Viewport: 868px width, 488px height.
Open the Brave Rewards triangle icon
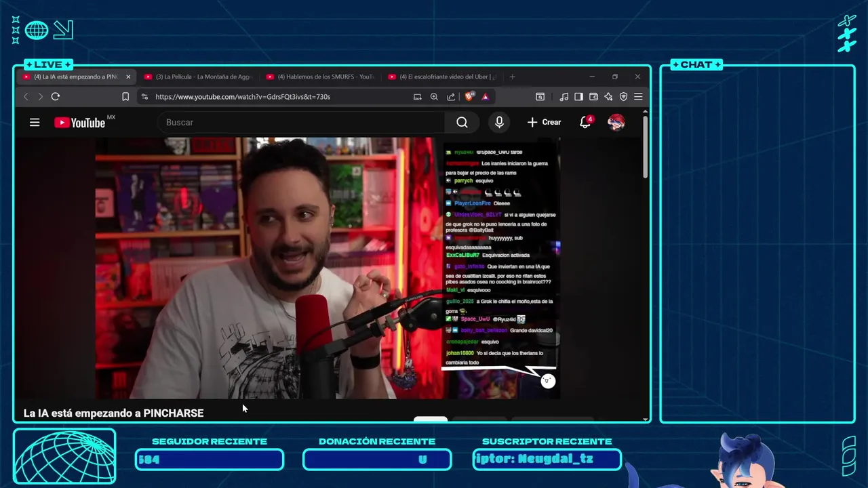click(x=486, y=97)
